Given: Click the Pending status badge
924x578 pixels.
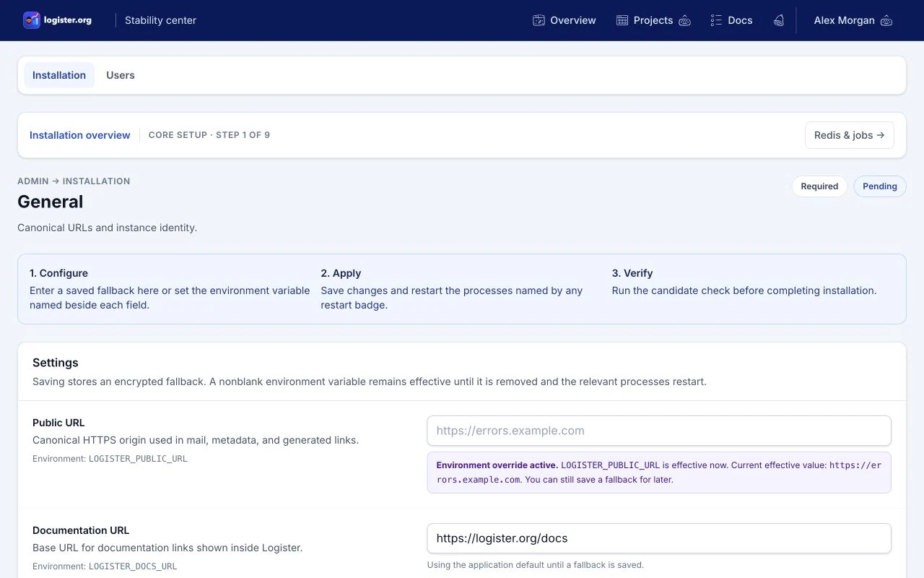Looking at the screenshot, I should click(880, 186).
